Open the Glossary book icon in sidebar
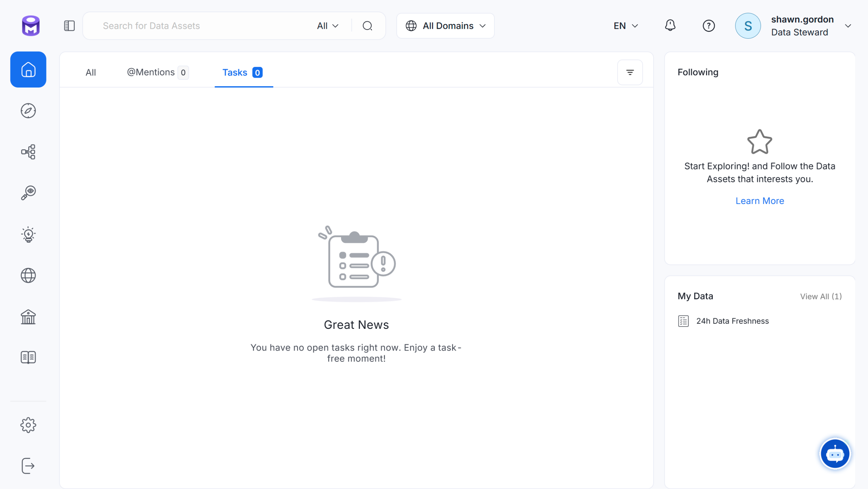Screen dimensions: 868x489 tap(28, 357)
